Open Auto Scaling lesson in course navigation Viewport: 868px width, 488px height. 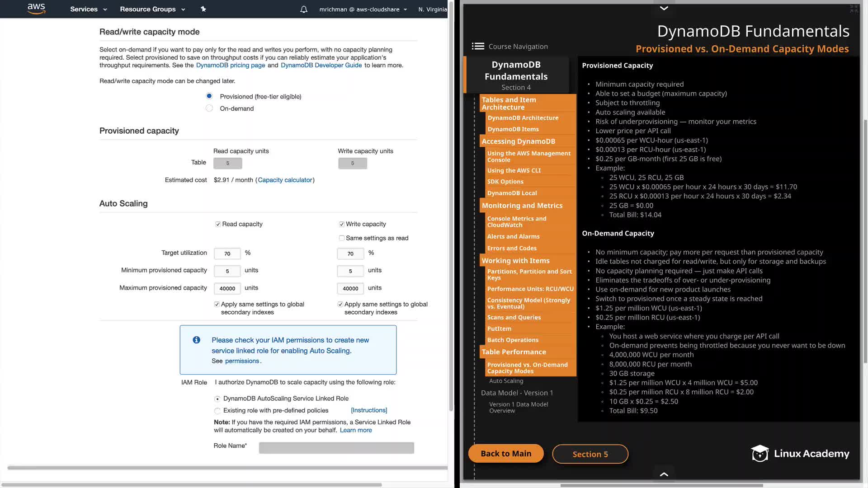coord(506,381)
